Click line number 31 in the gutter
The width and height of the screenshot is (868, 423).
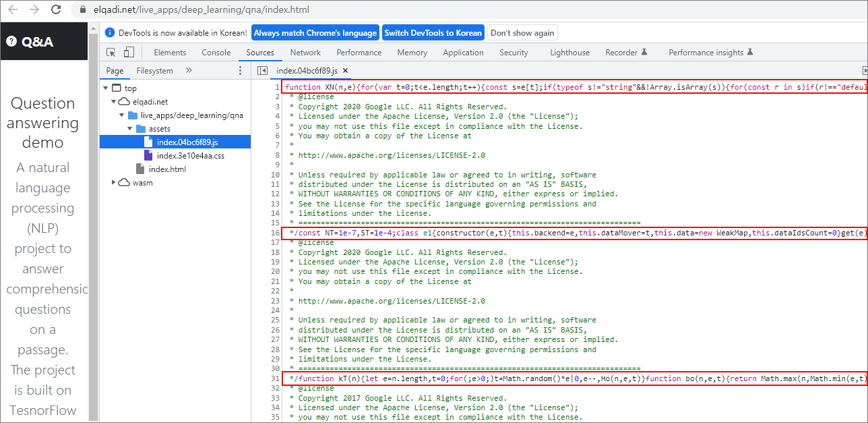276,378
